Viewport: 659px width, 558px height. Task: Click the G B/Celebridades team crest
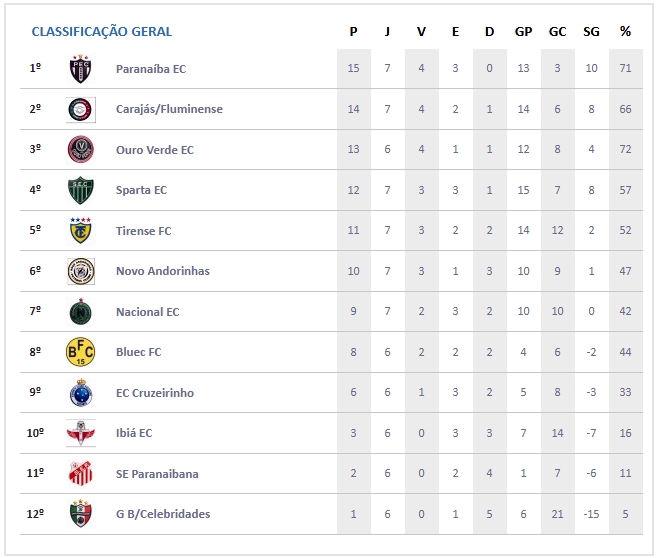pyautogui.click(x=80, y=514)
